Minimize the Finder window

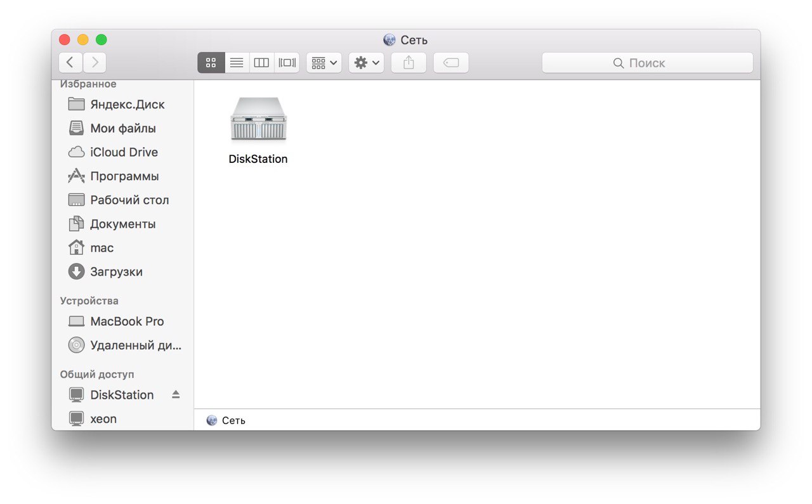click(x=83, y=40)
